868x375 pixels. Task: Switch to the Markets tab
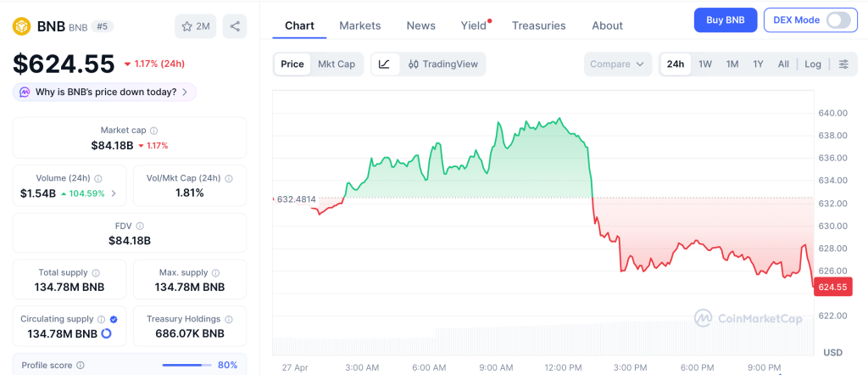pyautogui.click(x=359, y=25)
